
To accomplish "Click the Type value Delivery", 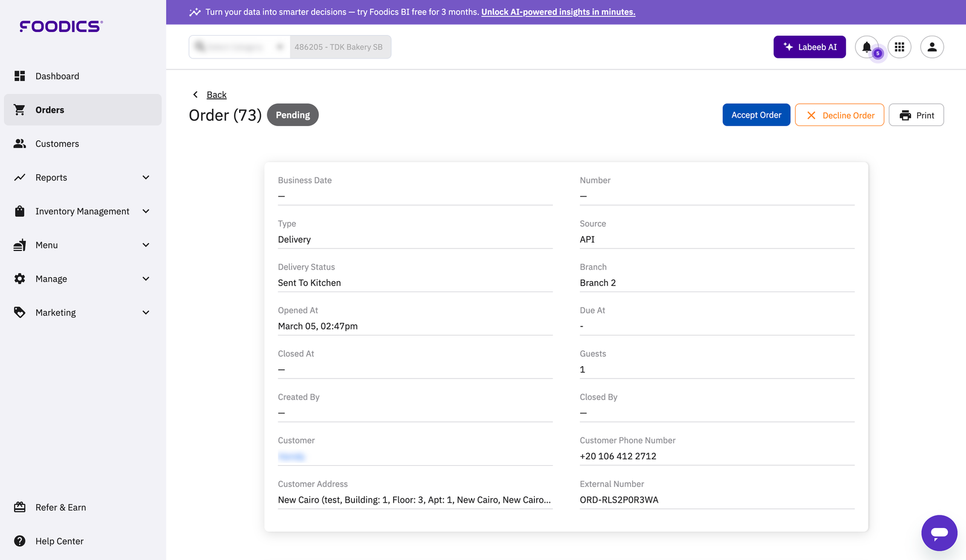I will tap(295, 239).
